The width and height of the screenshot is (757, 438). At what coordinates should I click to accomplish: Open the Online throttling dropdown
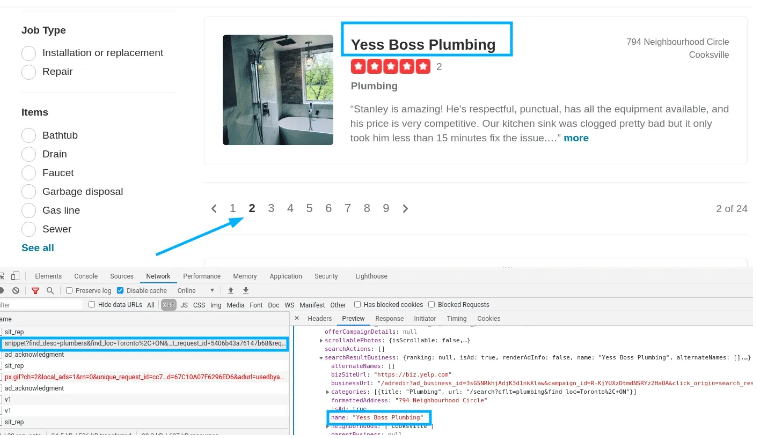tap(196, 290)
